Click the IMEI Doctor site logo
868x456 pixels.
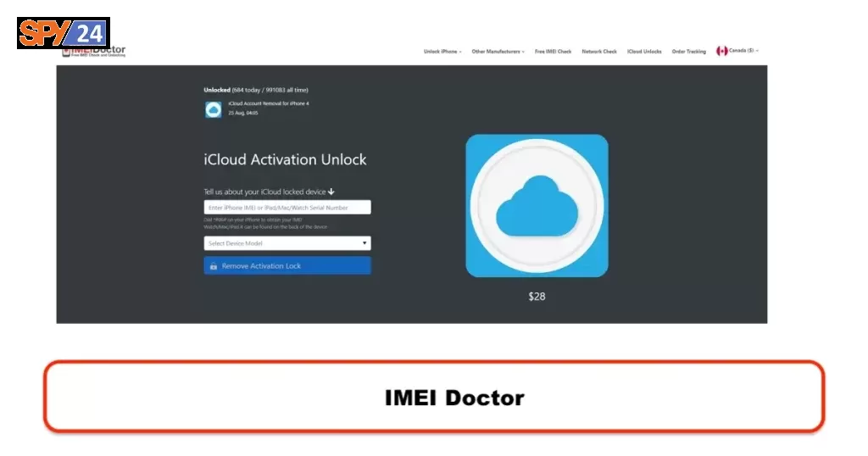94,52
